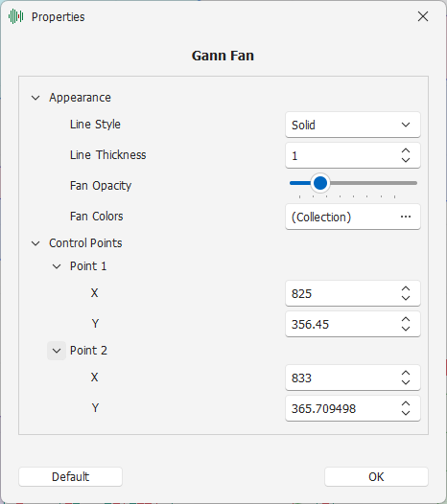The height and width of the screenshot is (504, 447).
Task: Decrement Point 2 X value
Action: [x=406, y=382]
